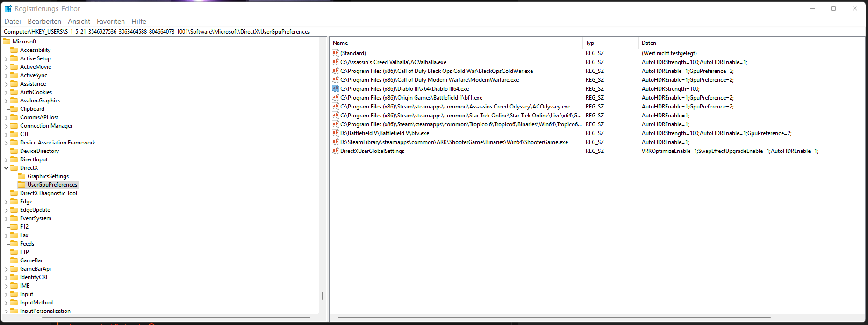This screenshot has height=325, width=868.
Task: Click the folder icon of the Microsoft key
Action: pyautogui.click(x=7, y=42)
